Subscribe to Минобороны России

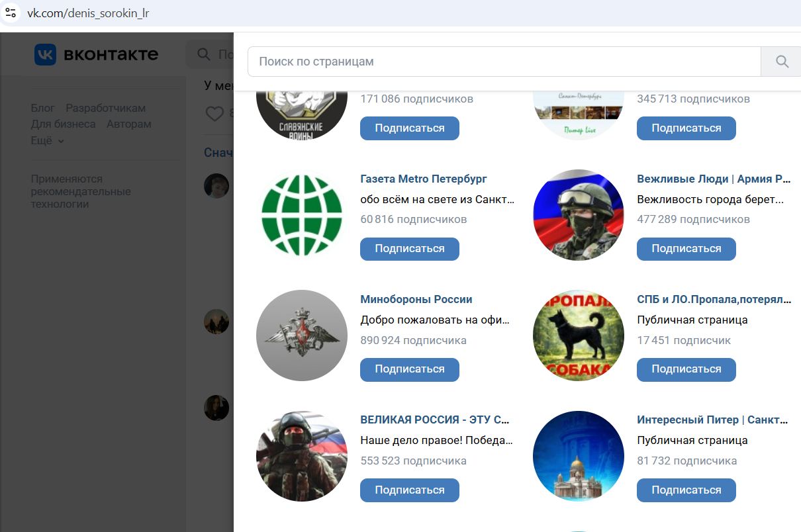[409, 369]
